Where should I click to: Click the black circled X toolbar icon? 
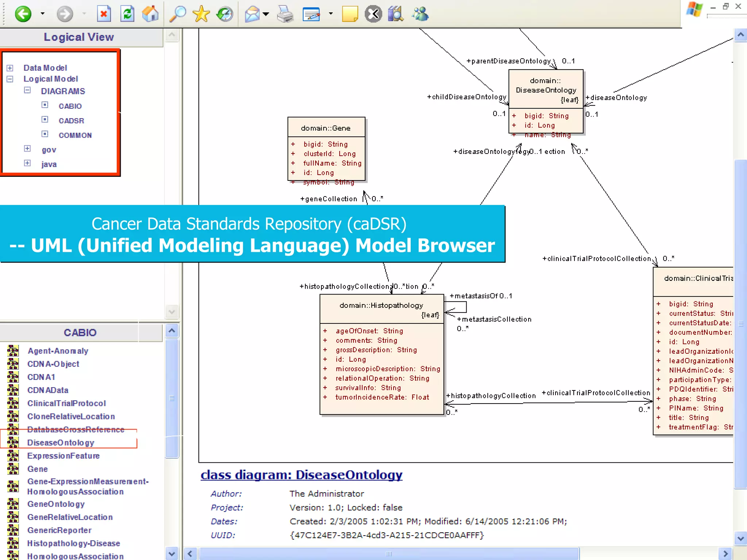pos(373,14)
